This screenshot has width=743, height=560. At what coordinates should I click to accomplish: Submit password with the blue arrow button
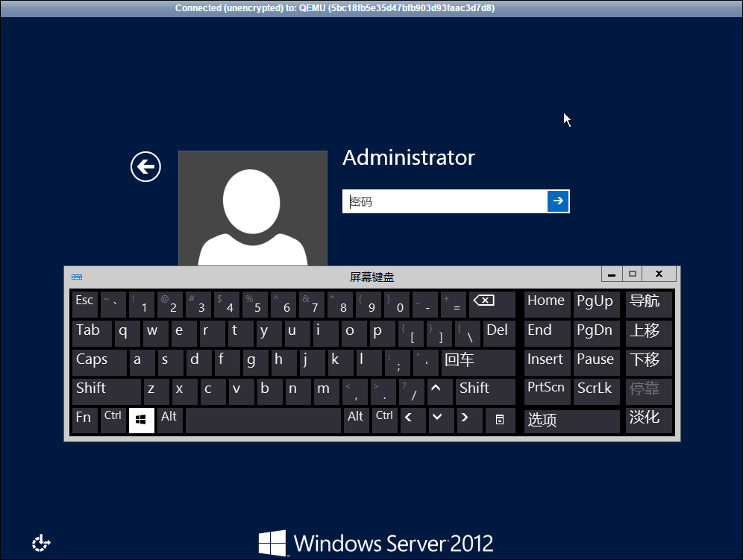pos(558,201)
